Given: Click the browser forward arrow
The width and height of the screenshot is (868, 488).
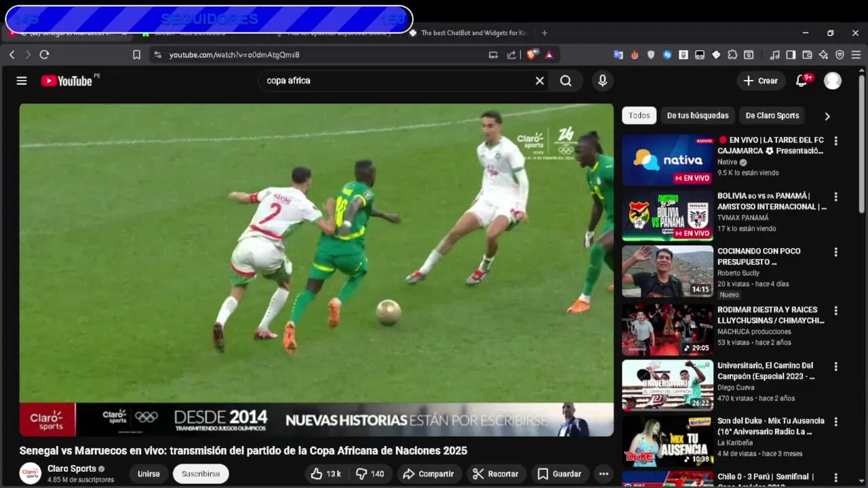Looking at the screenshot, I should click(28, 55).
